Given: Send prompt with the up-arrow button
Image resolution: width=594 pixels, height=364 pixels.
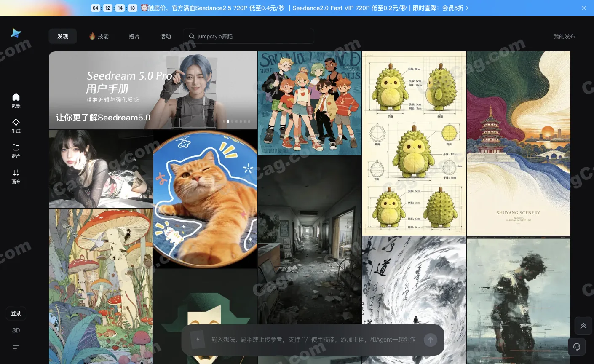Looking at the screenshot, I should point(430,340).
